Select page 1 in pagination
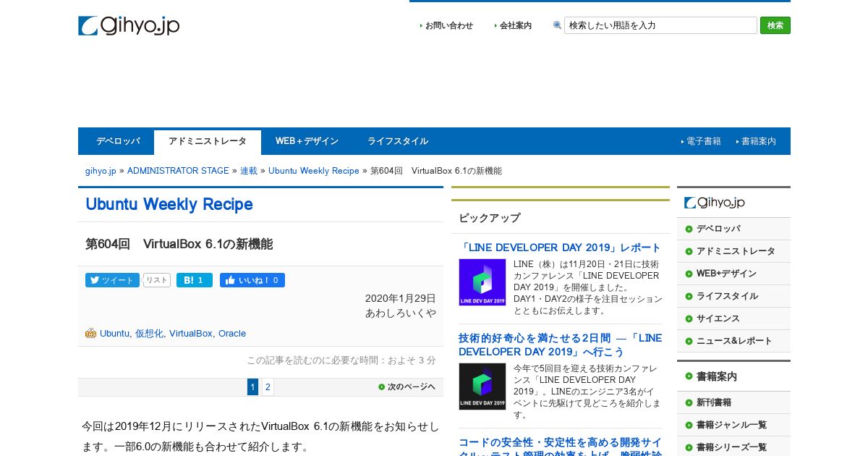868x456 pixels. pos(252,387)
